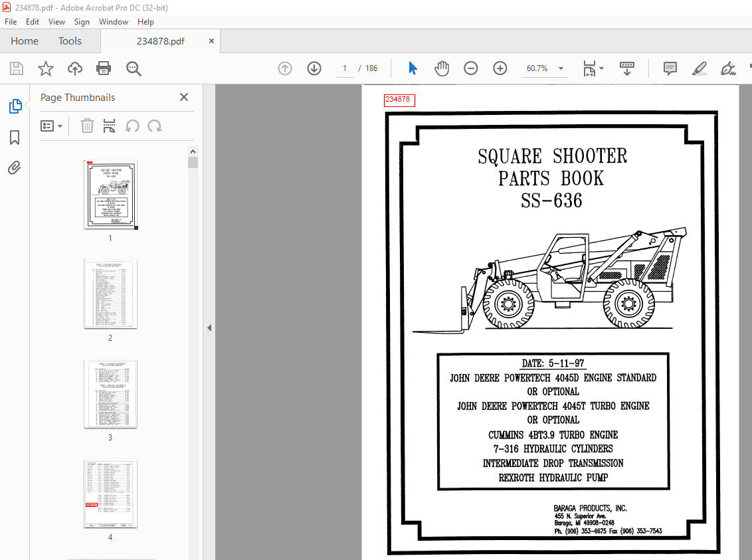Open the Attachments paperclip icon
The height and width of the screenshot is (560, 752).
(x=15, y=168)
